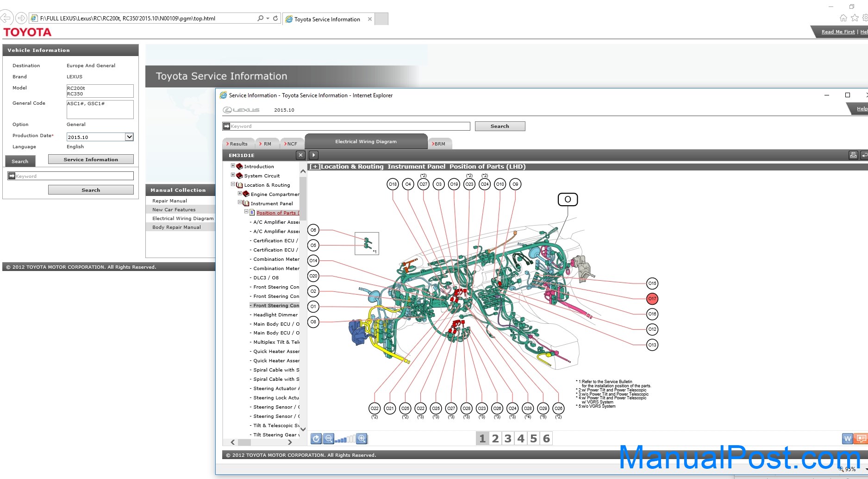This screenshot has height=479, width=868.
Task: Go back with browser back arrow
Action: point(6,18)
